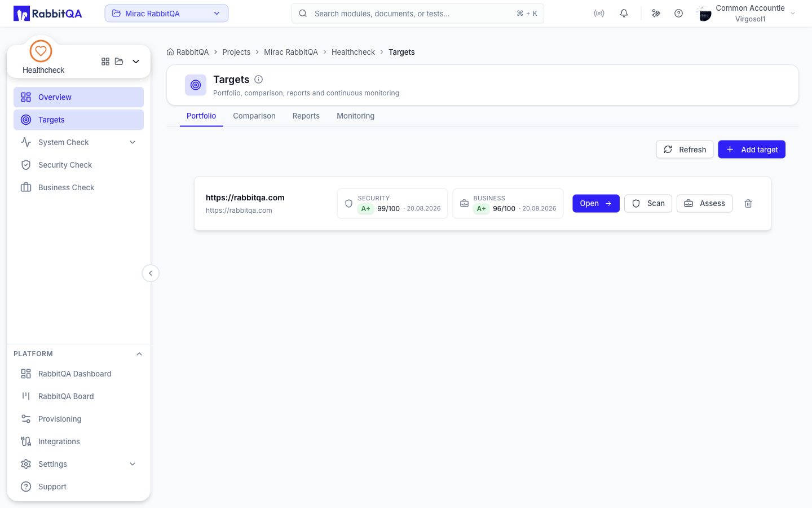
Task: Click the Business 96/100 score
Action: [x=504, y=209]
